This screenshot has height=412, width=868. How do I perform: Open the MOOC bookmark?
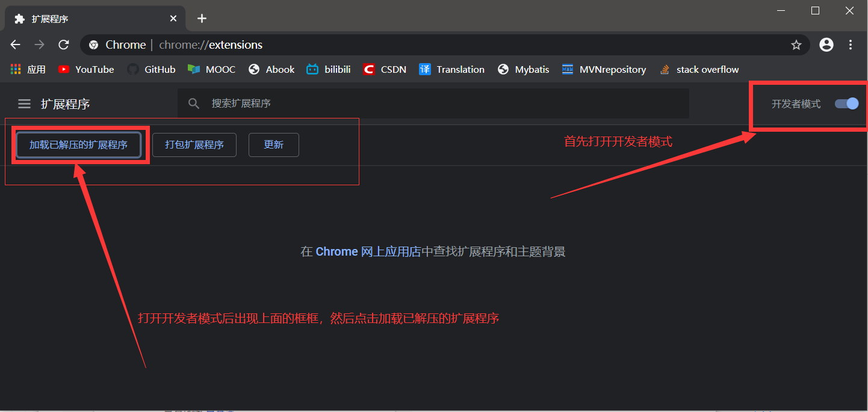(211, 69)
